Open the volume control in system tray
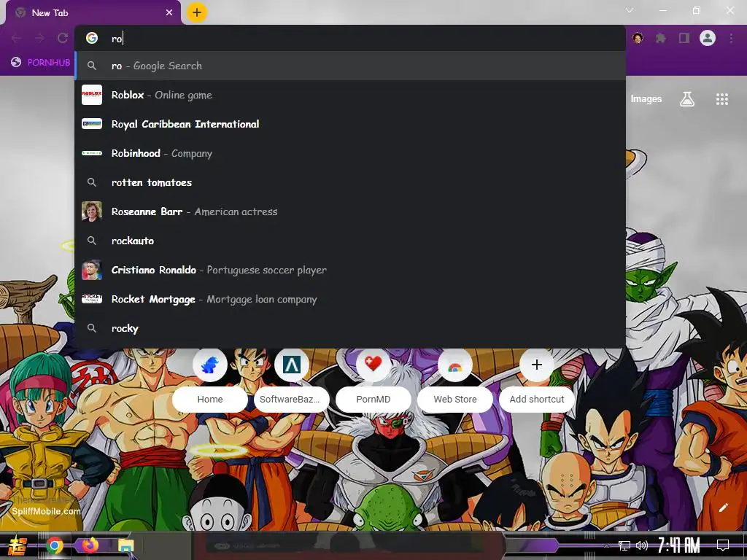747x560 pixels. tap(642, 545)
